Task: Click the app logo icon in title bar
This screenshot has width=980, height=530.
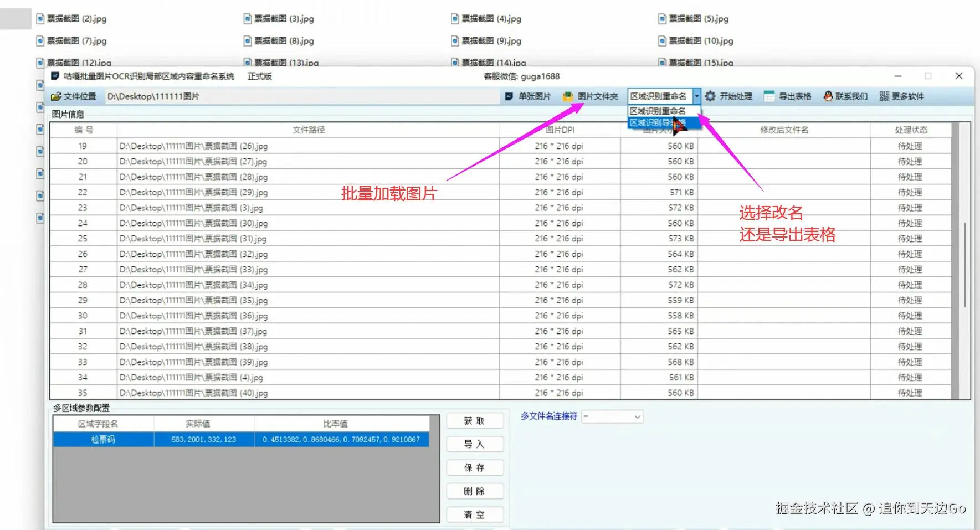Action: [55, 76]
